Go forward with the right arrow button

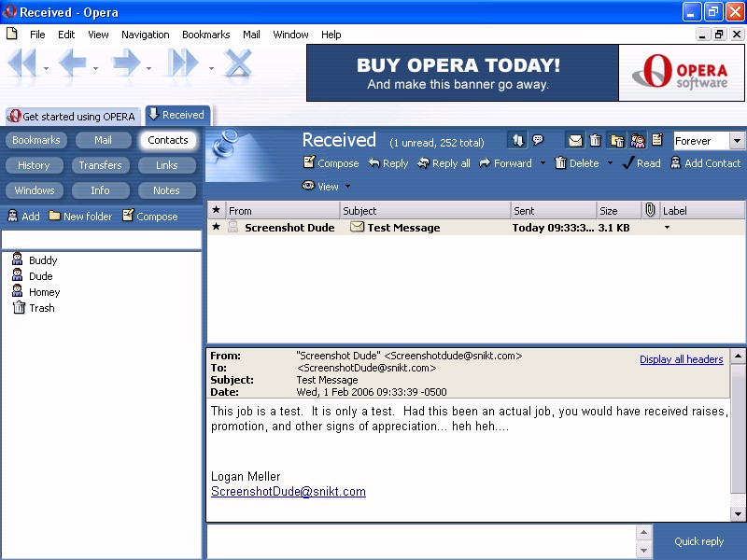point(126,63)
